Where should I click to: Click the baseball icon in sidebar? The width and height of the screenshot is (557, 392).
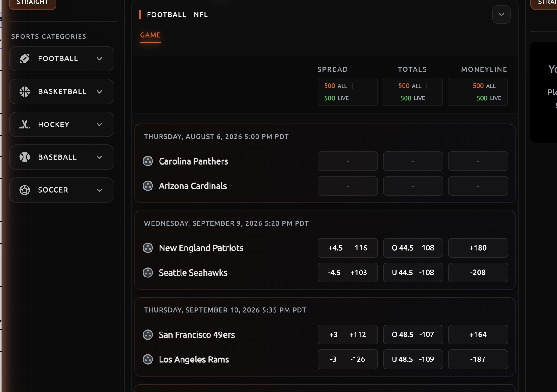25,157
